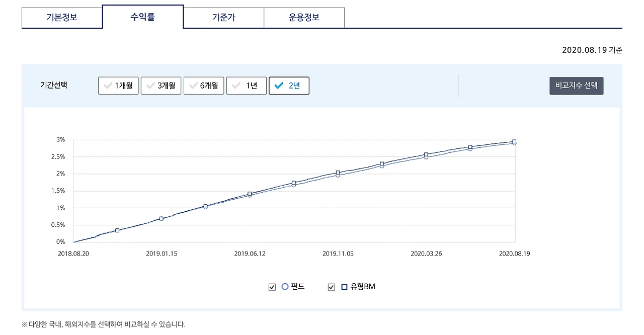Screen dimensions: 644x335
Task: Click the 0.5% y-axis label
Action: (57, 225)
